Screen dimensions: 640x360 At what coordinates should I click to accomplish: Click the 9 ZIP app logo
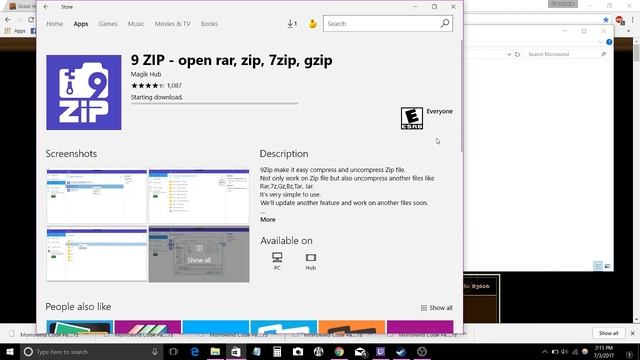click(84, 93)
